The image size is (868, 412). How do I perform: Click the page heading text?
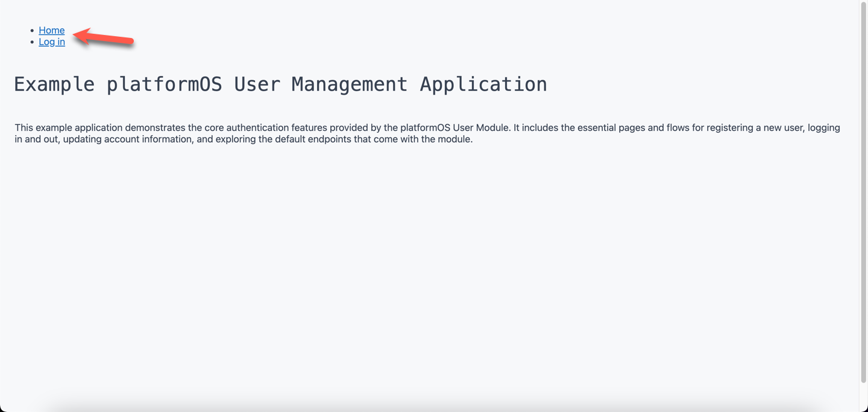tap(280, 84)
